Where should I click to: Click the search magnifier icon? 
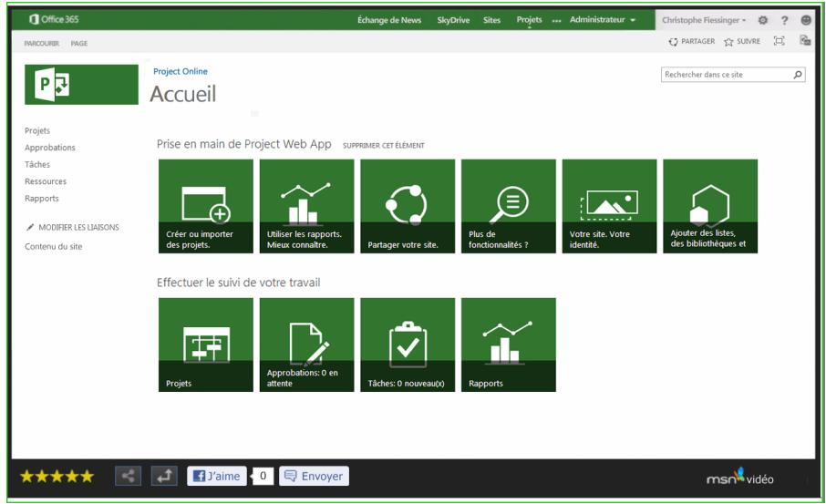click(x=798, y=75)
